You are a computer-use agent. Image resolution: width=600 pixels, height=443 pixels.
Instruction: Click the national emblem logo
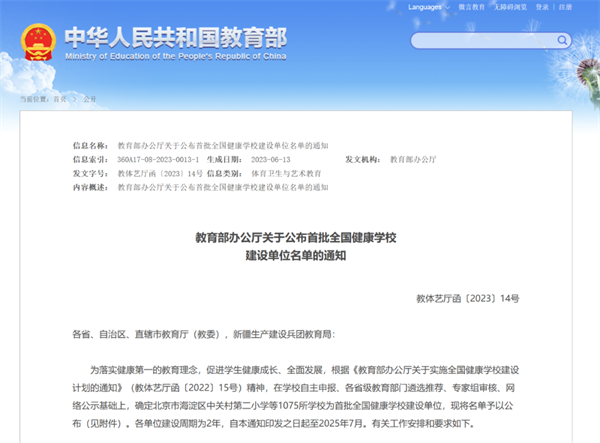38,42
